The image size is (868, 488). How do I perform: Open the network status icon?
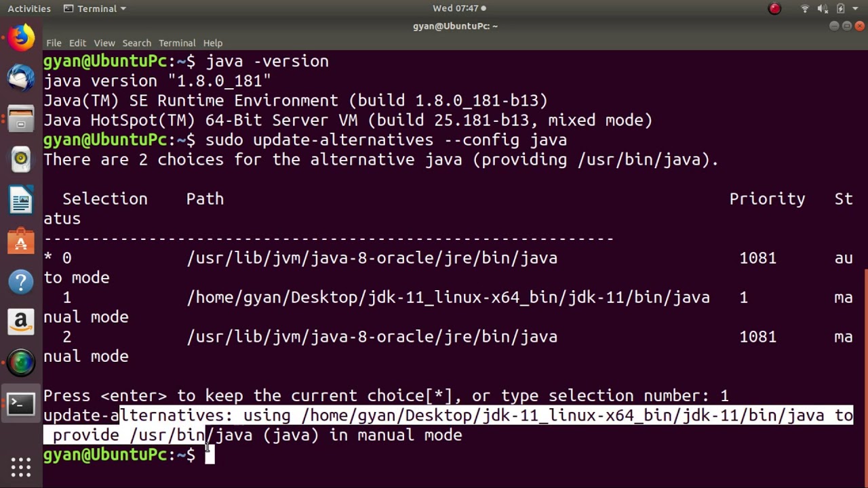[x=805, y=9]
